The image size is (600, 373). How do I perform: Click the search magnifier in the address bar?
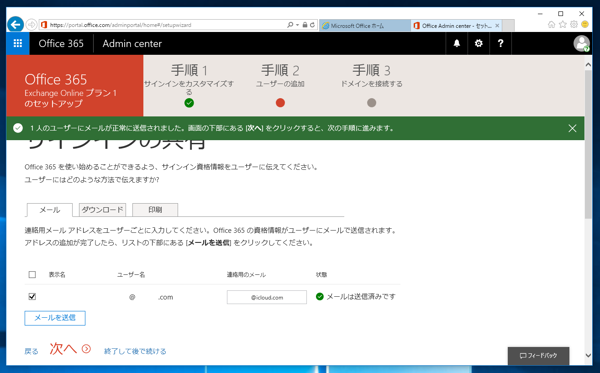[x=290, y=25]
